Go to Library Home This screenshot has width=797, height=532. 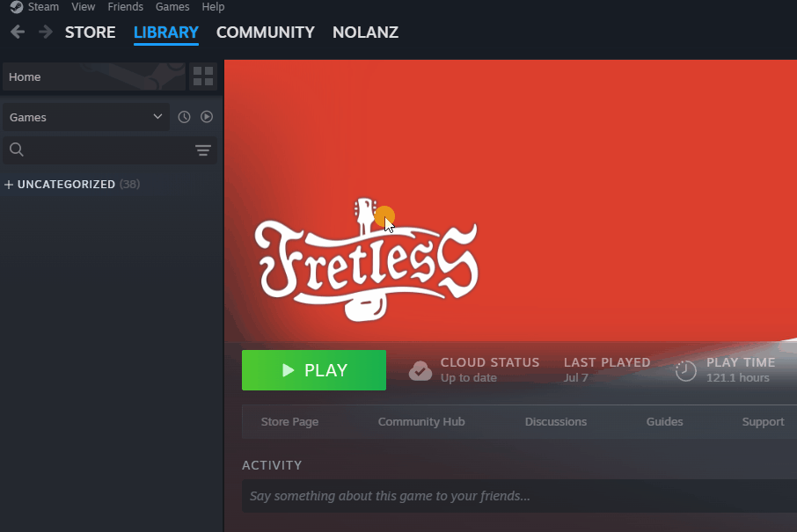point(94,77)
